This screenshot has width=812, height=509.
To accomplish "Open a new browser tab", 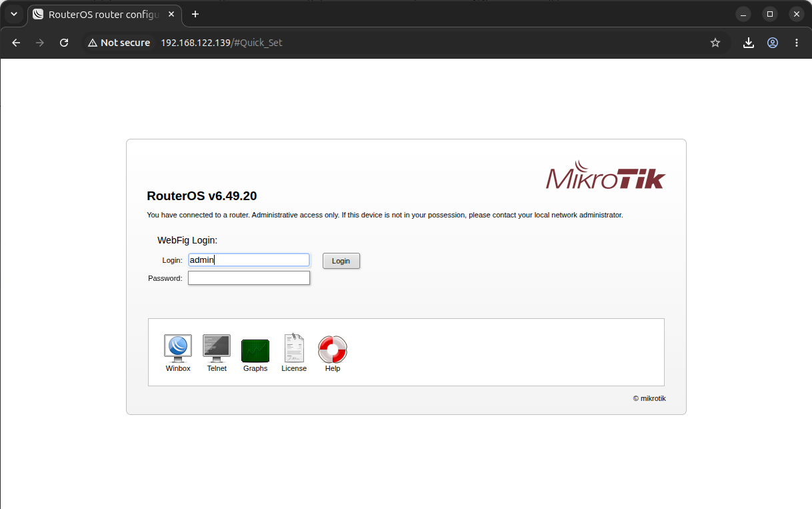I will (x=195, y=14).
